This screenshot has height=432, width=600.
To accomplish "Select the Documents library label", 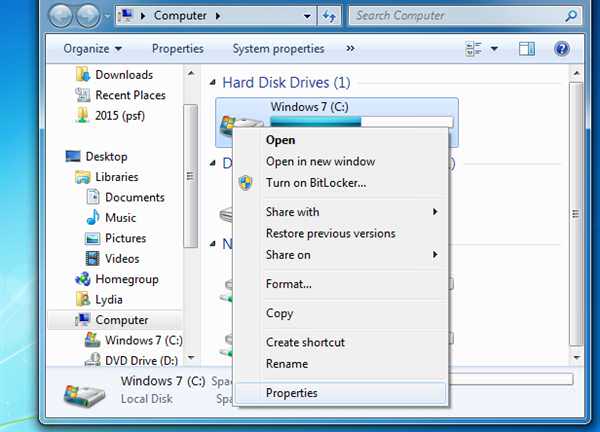I will [135, 197].
